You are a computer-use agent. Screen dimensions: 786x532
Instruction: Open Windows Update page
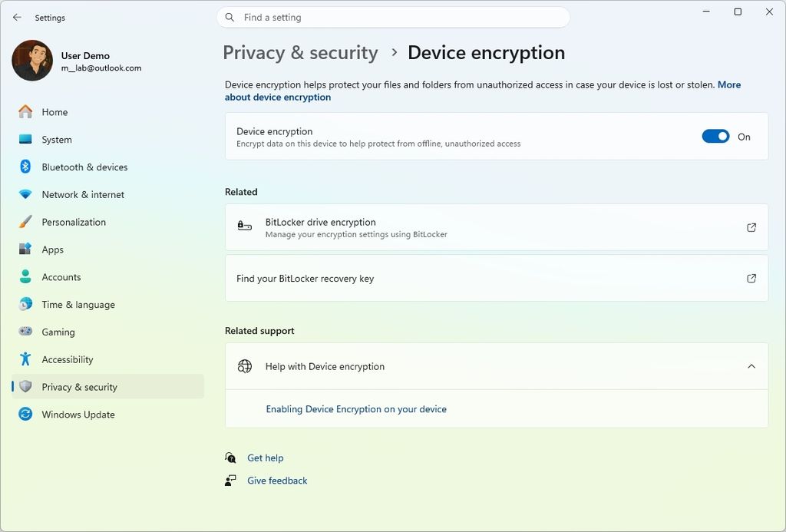click(x=107, y=415)
